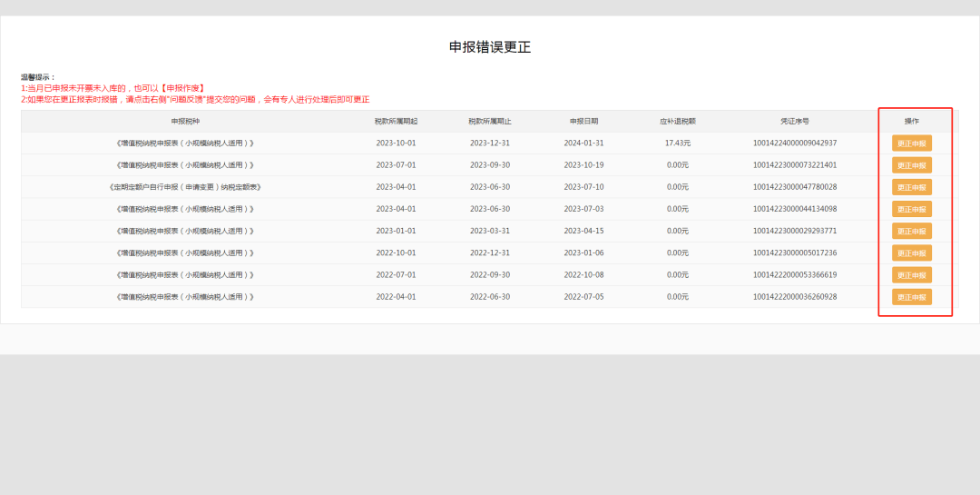Click the 凭证序号 column header
Screen dimensions: 980x495
coord(795,121)
